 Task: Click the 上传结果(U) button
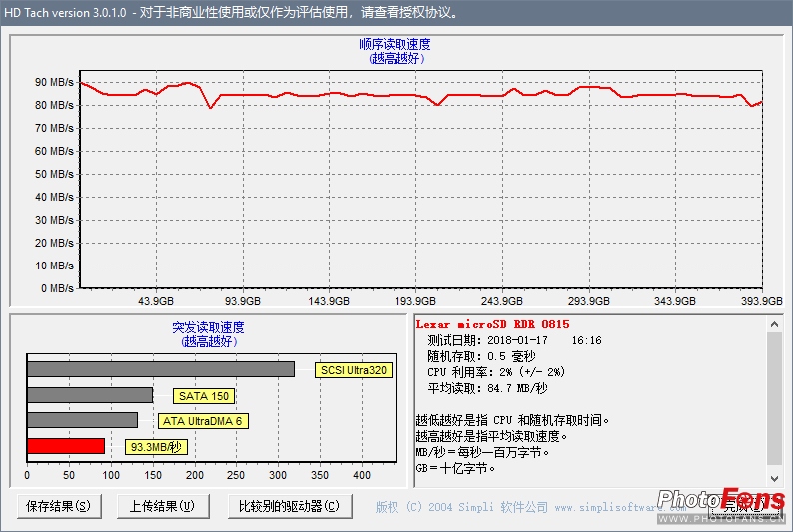[163, 506]
